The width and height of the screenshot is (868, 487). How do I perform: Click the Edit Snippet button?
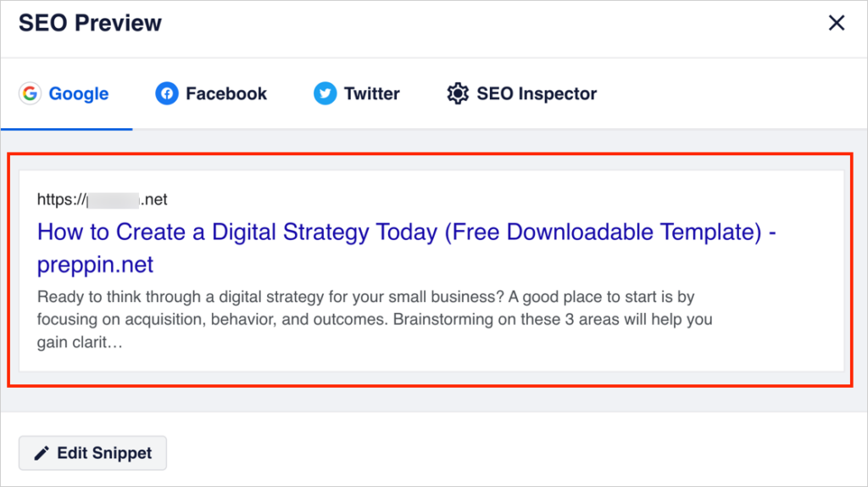pyautogui.click(x=92, y=453)
